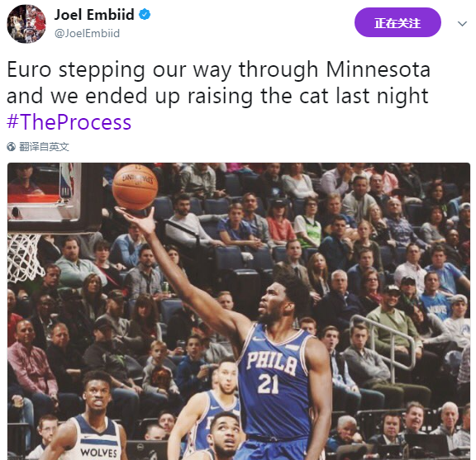Click the basketball hoop net in photo
Screen dimensions: 476x460
coord(25,258)
